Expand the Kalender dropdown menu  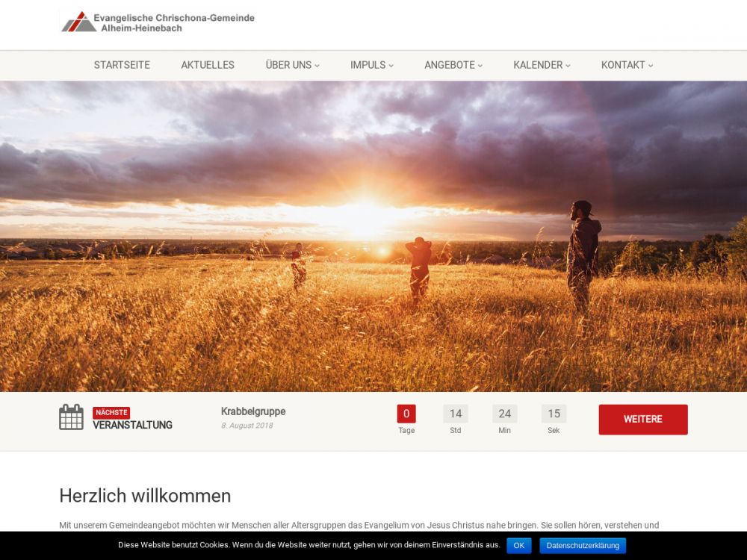pyautogui.click(x=542, y=65)
